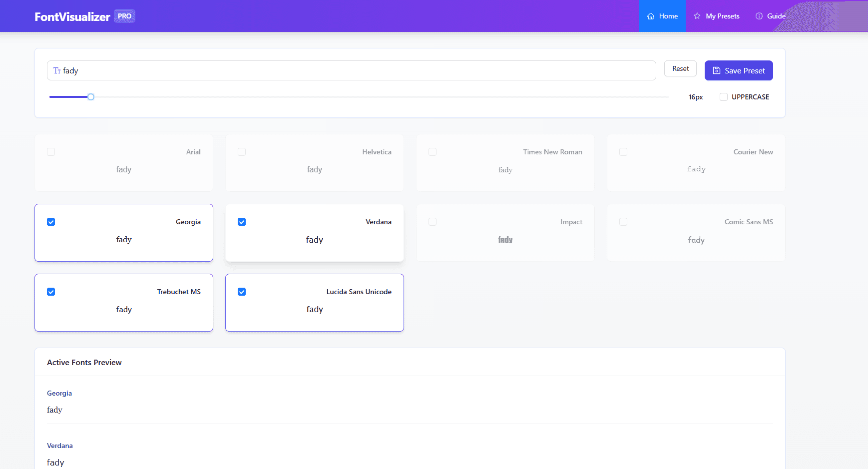Uncheck the Trebuchet MS checkbox
This screenshot has height=469, width=868.
[x=51, y=292]
